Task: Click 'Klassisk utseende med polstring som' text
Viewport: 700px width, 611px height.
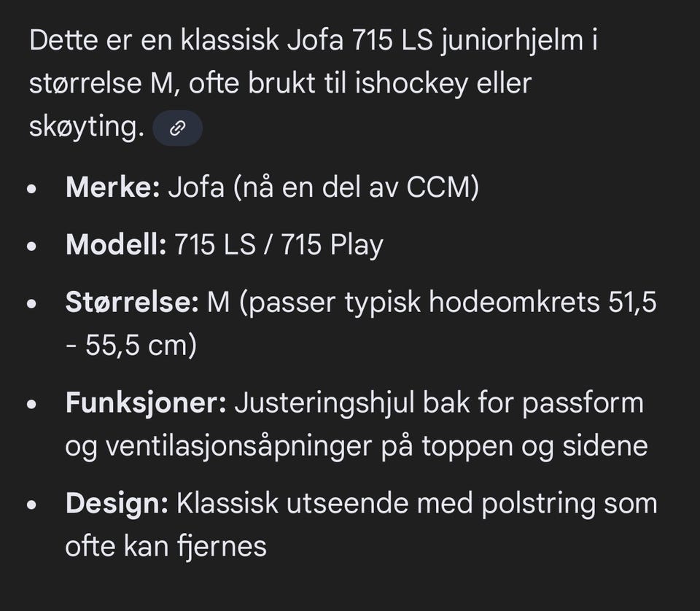Action: [418, 503]
